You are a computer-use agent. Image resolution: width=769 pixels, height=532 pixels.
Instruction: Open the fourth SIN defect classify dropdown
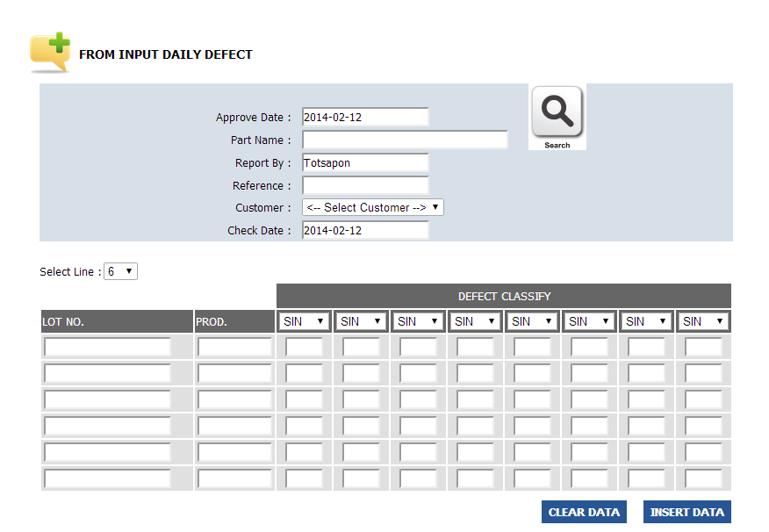pos(476,321)
